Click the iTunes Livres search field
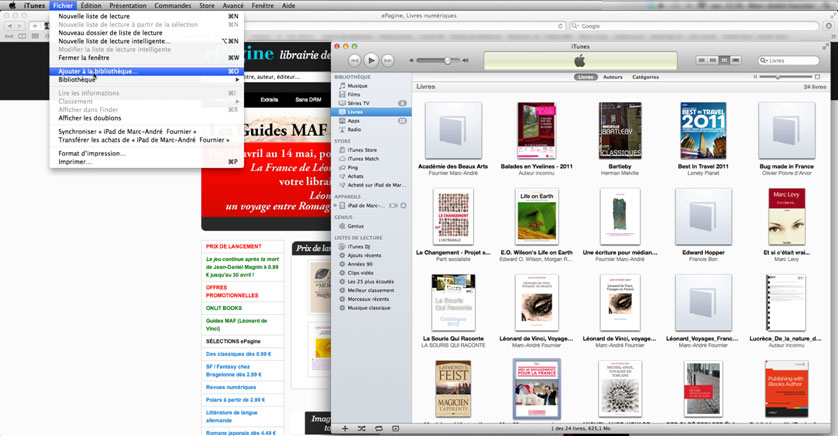This screenshot has height=436, width=838. point(789,60)
